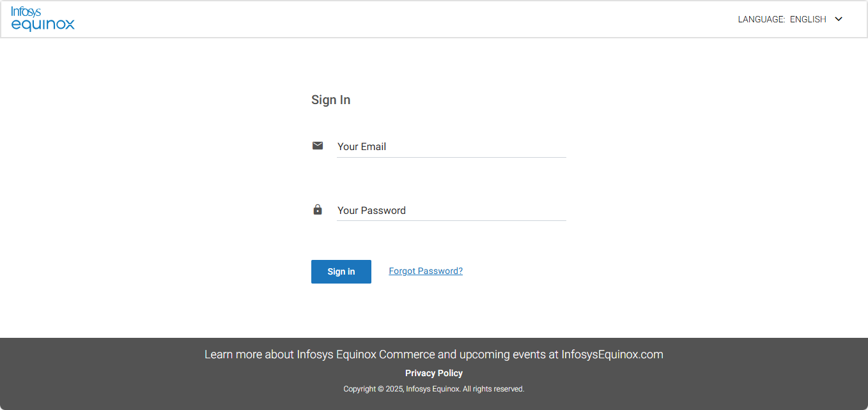Focus the Your Password input field

tap(451, 211)
